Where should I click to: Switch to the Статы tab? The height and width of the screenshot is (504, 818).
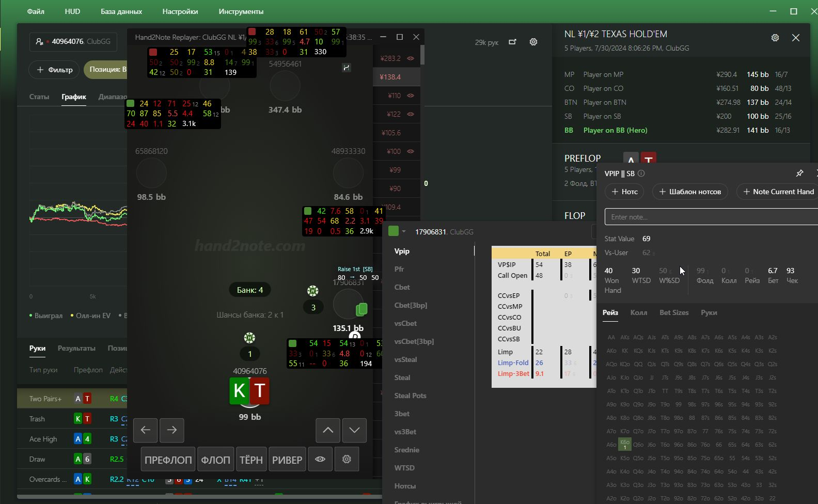[x=39, y=97]
